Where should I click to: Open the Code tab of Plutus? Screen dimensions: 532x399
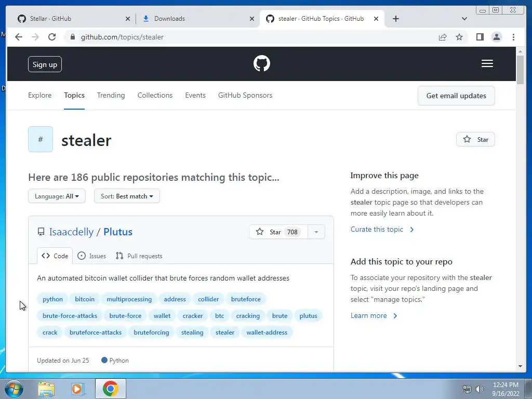click(55, 256)
